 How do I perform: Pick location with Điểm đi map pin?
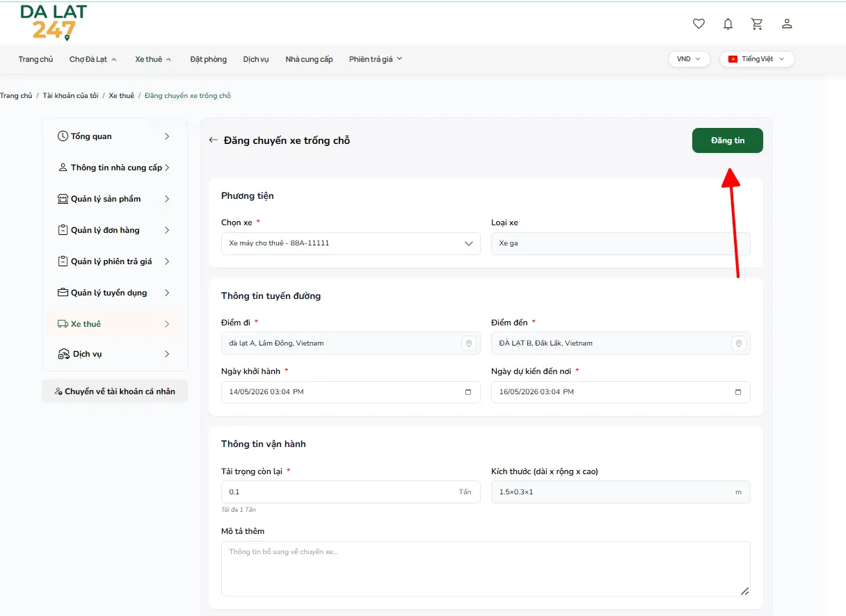click(x=469, y=343)
